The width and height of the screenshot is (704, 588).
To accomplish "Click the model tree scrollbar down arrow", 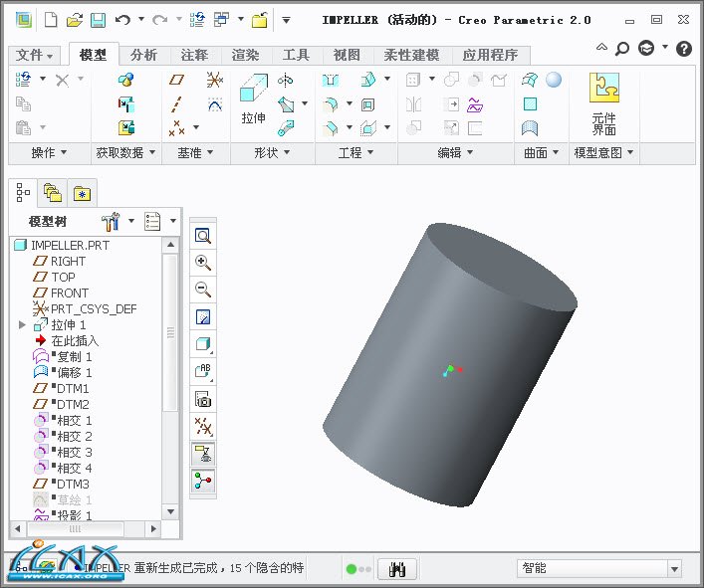I will tap(170, 527).
